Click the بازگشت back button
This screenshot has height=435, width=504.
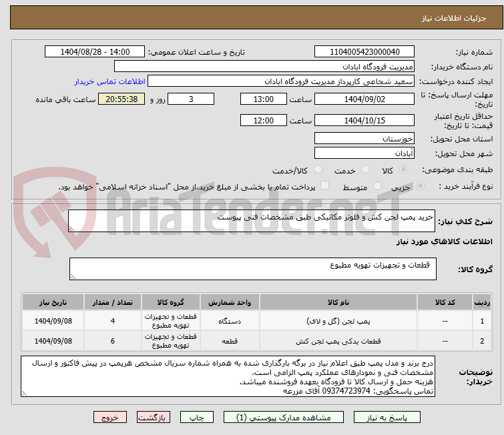(154, 418)
